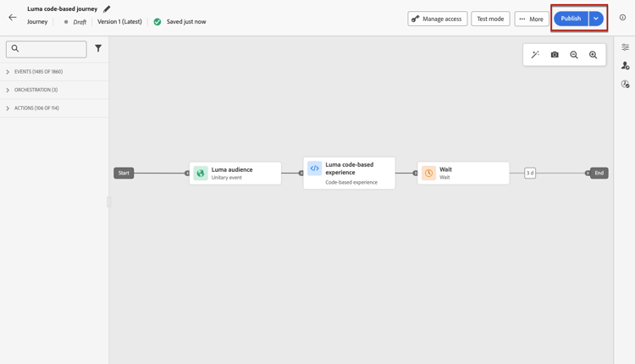The width and height of the screenshot is (635, 364).
Task: Publish the journey
Action: click(x=571, y=19)
